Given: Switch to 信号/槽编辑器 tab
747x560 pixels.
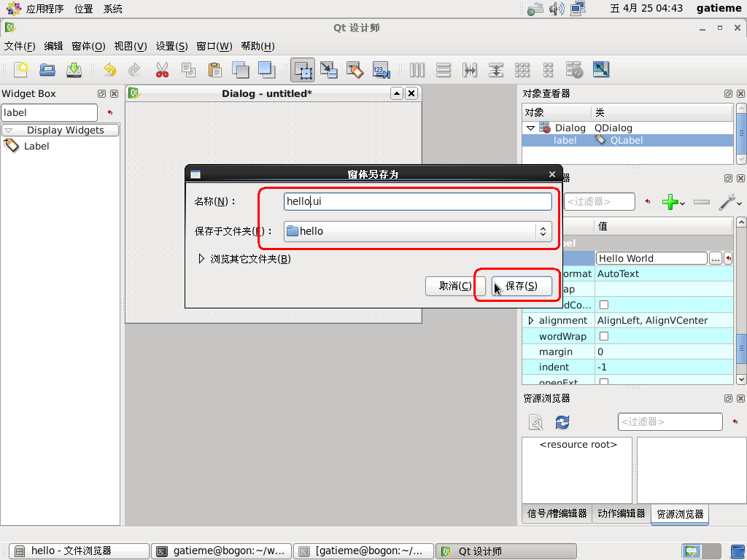Looking at the screenshot, I should pyautogui.click(x=557, y=513).
